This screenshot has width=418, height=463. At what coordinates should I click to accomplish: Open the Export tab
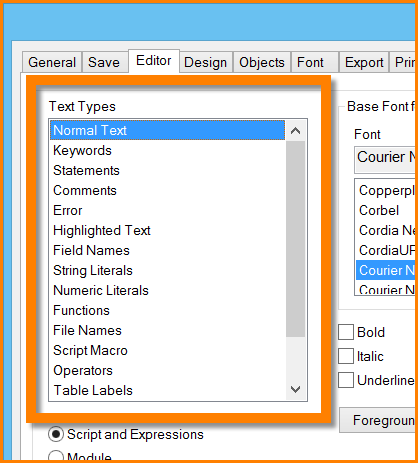(364, 62)
